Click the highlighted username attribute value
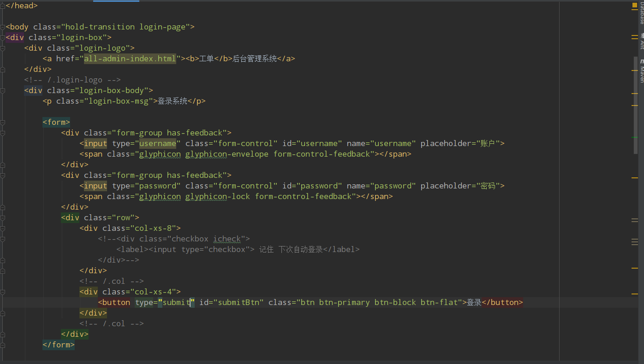Viewport: 644px width, 364px height. tap(157, 143)
